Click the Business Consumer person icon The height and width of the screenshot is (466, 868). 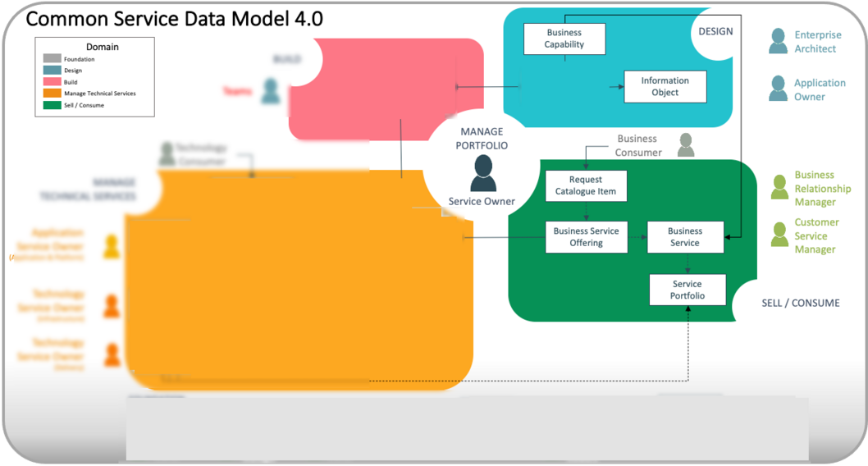point(686,145)
